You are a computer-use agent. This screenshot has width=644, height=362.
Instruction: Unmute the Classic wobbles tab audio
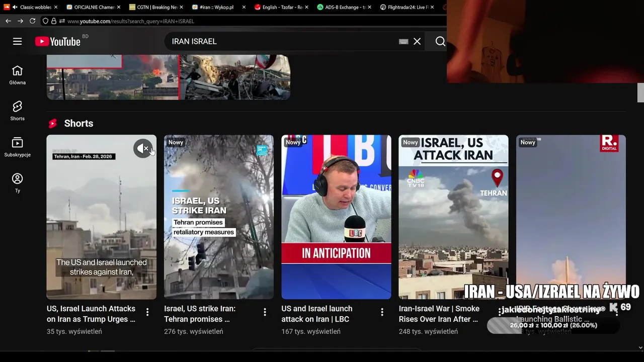tap(15, 7)
